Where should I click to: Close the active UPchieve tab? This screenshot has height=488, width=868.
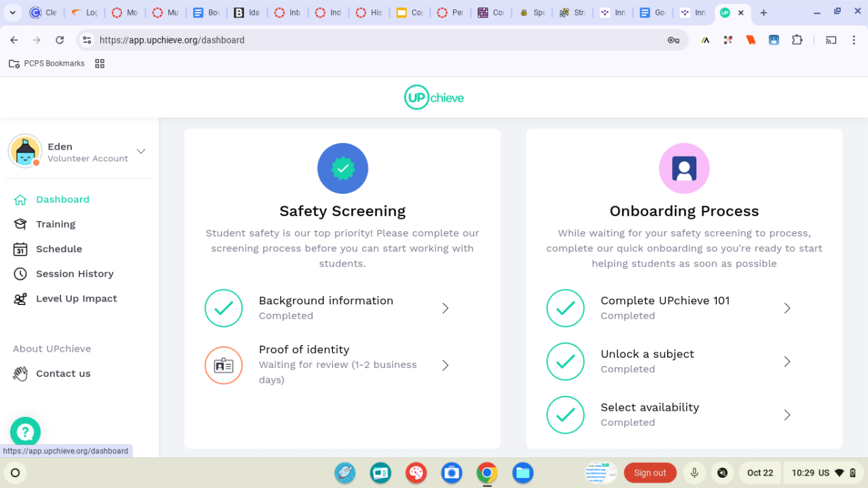coord(741,13)
